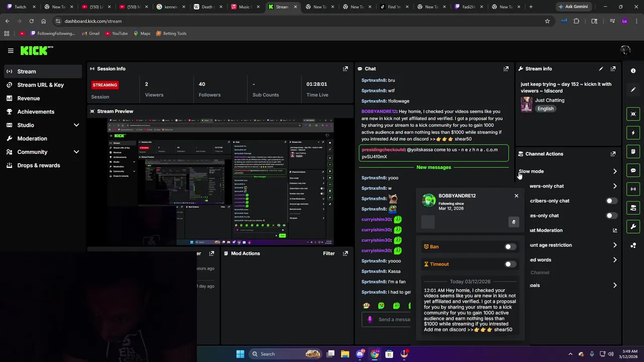Click the three-dots icon at rail bottom
This screenshot has height=362, width=644.
(633, 245)
